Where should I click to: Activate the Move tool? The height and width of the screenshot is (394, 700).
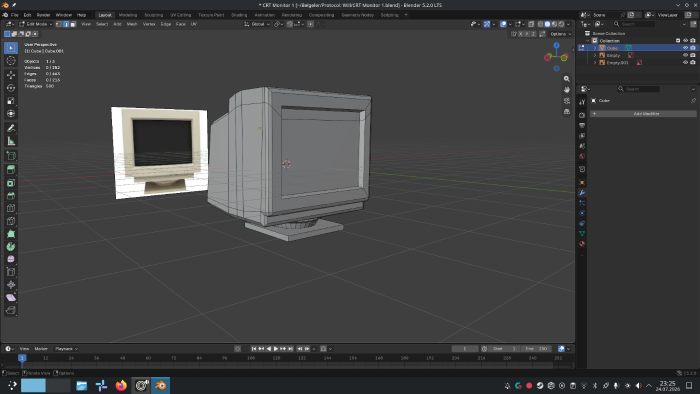[x=11, y=75]
